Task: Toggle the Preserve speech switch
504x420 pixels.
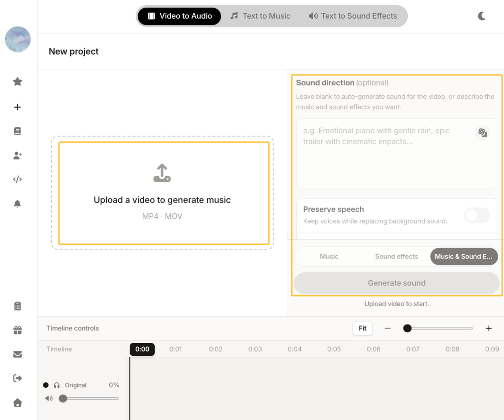Action: pyautogui.click(x=477, y=215)
